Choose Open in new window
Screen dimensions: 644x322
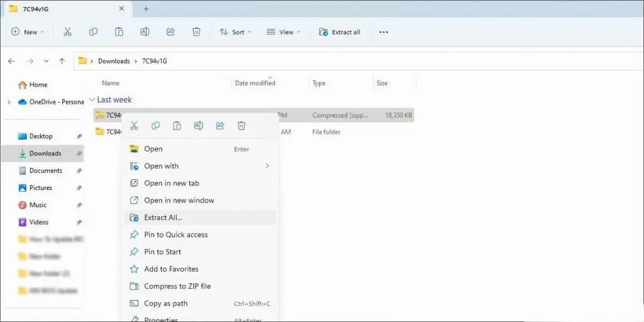click(x=199, y=201)
